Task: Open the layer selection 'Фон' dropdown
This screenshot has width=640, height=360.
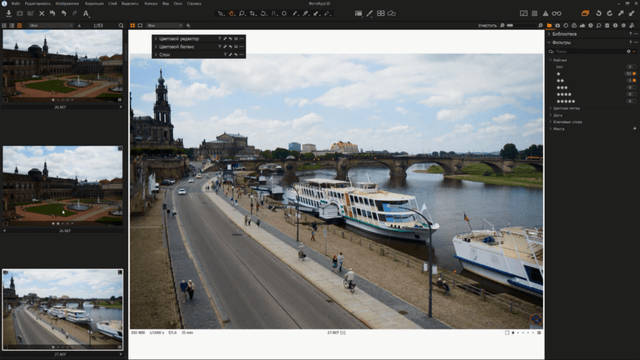Action: click(x=164, y=25)
